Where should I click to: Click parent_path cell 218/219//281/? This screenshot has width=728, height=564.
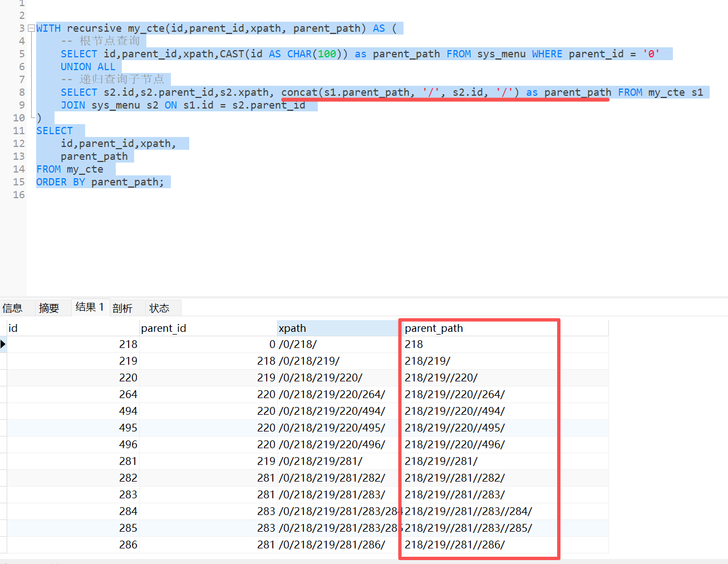click(505, 461)
